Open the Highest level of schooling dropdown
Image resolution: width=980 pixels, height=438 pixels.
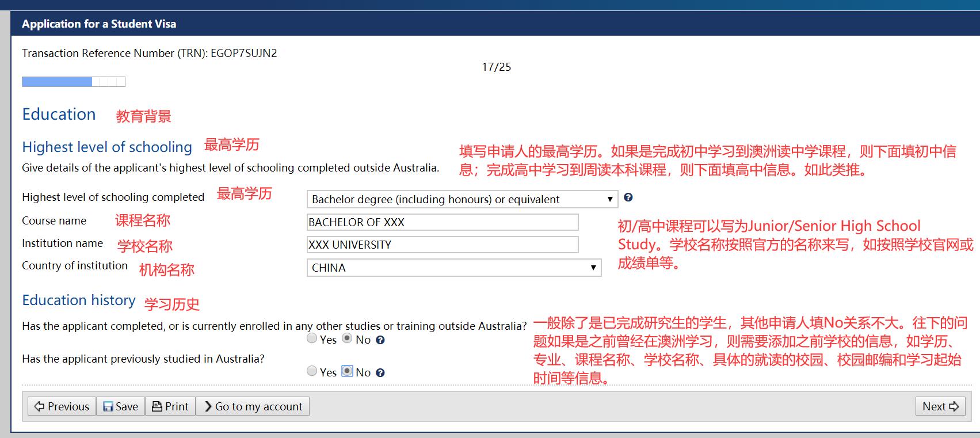point(462,199)
